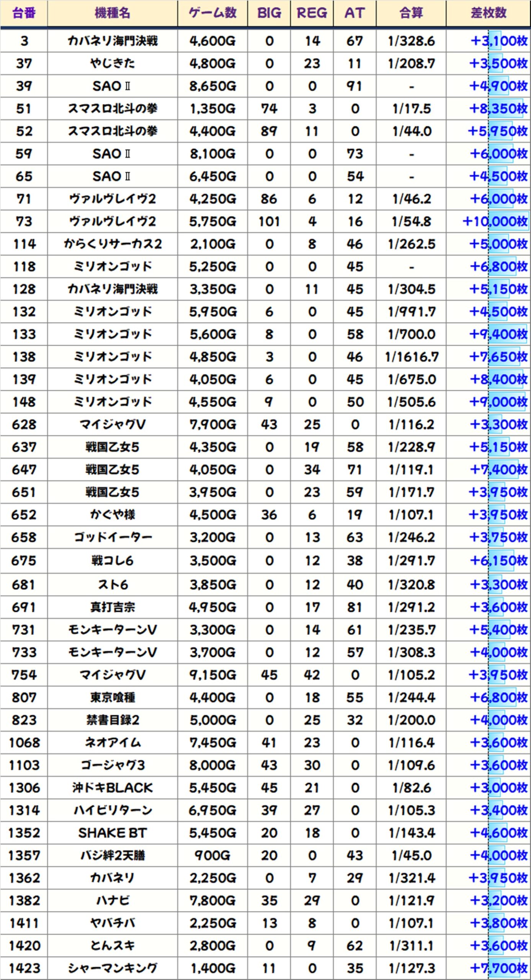531x980 pixels.
Task: Click the とんスキ machine name
Action: coord(113,946)
